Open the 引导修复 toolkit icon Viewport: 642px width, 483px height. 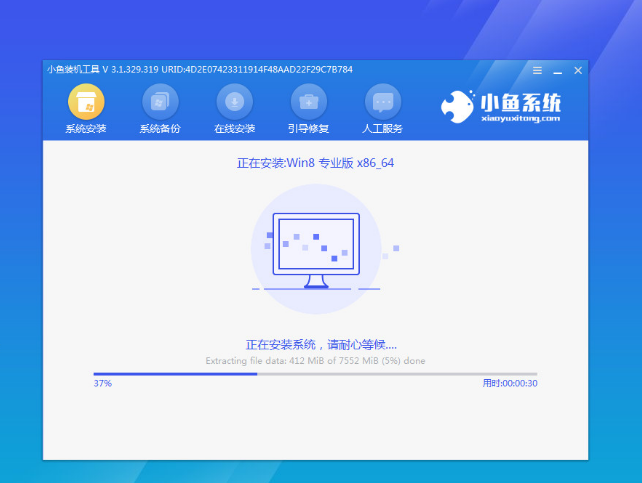click(309, 102)
